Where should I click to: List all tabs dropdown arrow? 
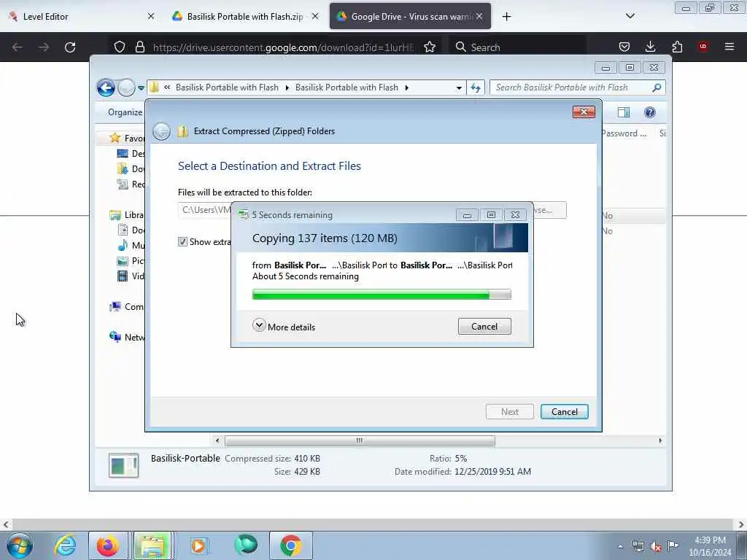click(630, 17)
